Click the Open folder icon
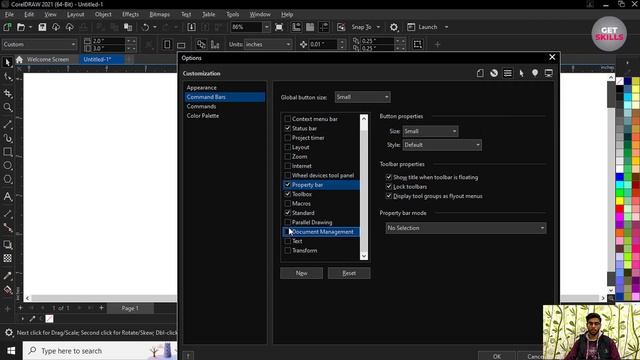 click(21, 27)
